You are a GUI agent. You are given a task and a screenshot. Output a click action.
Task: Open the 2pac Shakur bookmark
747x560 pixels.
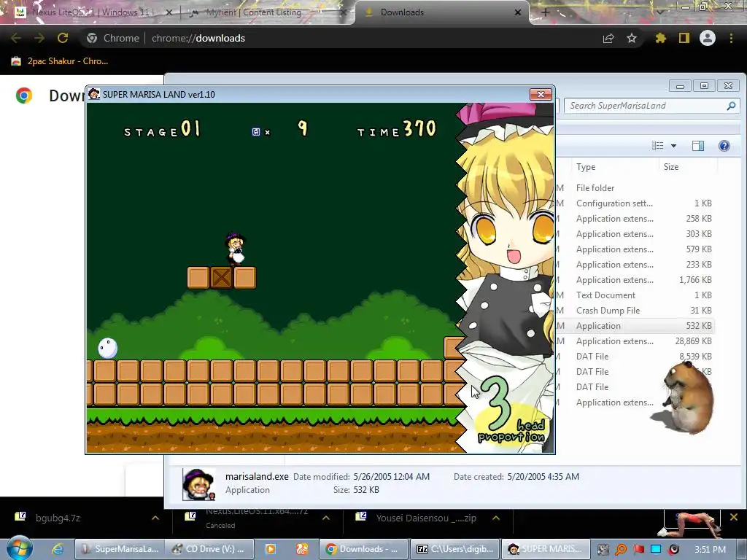pos(60,61)
